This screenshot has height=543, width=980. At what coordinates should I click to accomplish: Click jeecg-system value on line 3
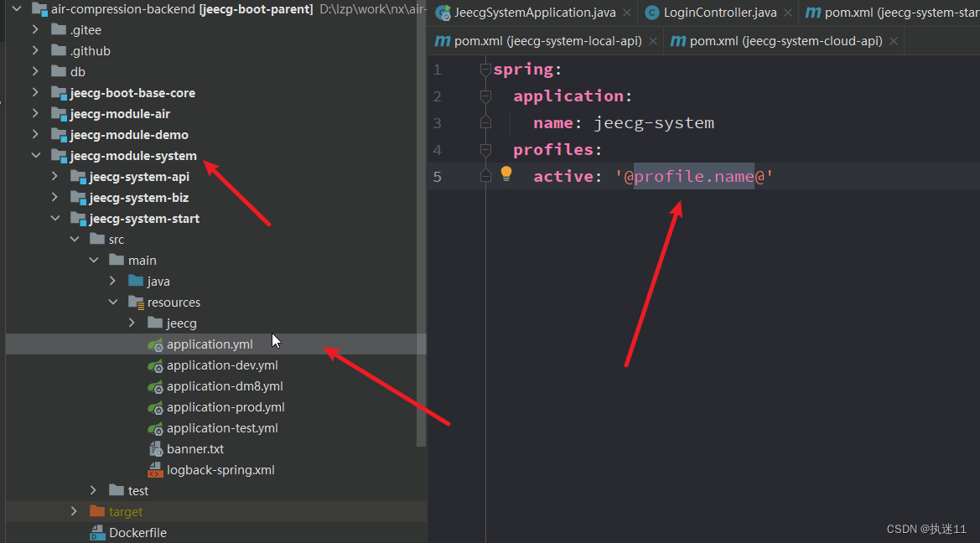[x=654, y=123]
